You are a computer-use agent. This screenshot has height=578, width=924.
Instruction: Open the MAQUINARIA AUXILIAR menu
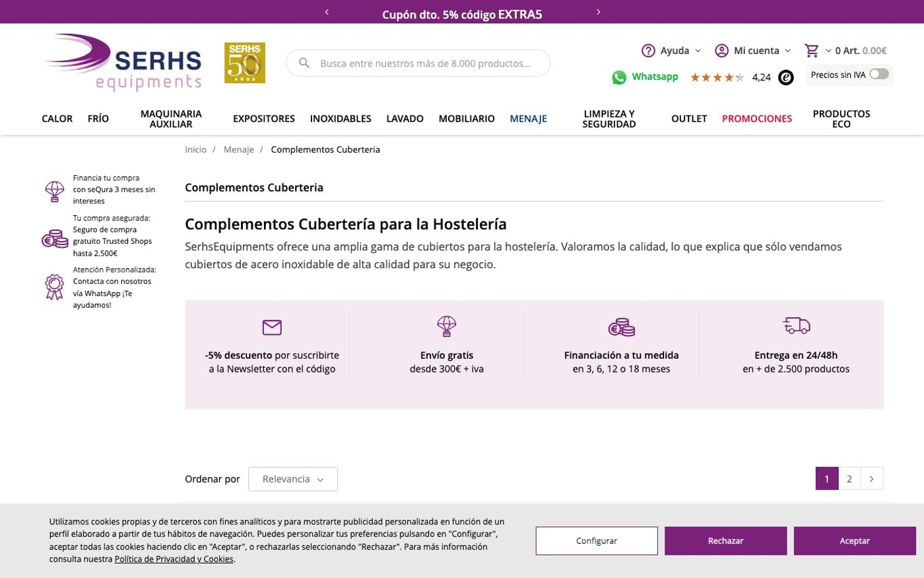(171, 119)
